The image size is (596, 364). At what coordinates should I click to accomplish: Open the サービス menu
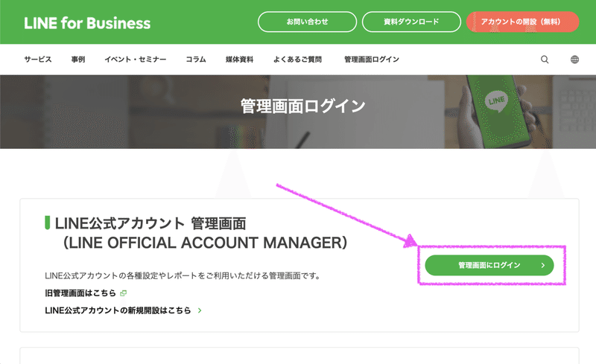pyautogui.click(x=38, y=60)
